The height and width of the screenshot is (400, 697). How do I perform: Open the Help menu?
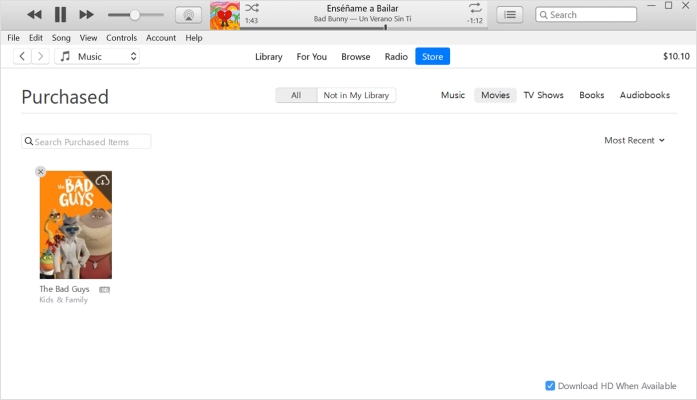point(194,38)
